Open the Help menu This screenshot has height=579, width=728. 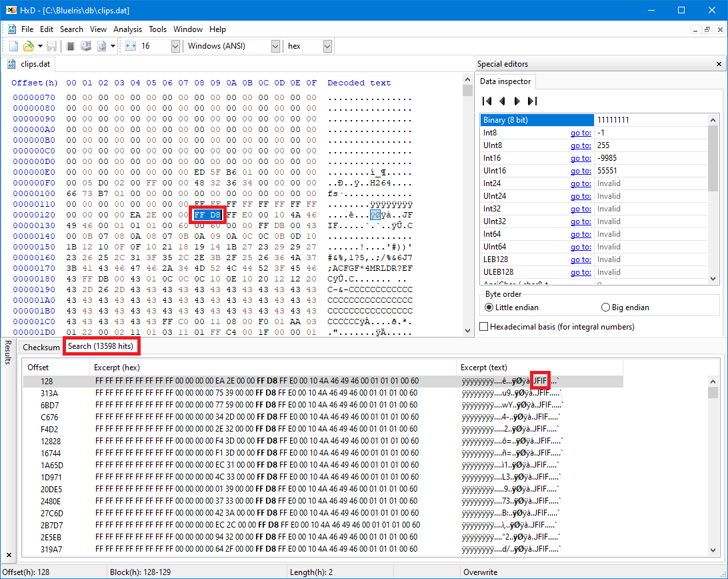point(217,29)
